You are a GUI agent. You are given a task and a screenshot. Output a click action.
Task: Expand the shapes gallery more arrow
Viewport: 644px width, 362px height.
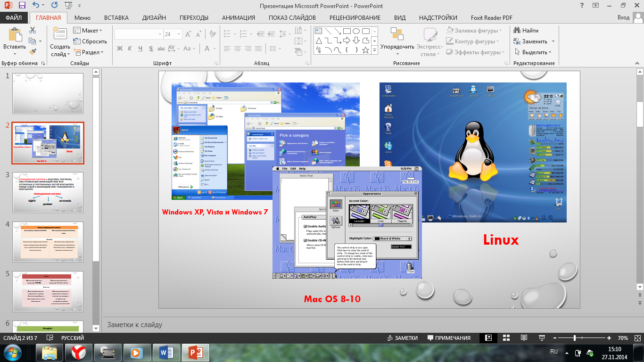pyautogui.click(x=375, y=50)
